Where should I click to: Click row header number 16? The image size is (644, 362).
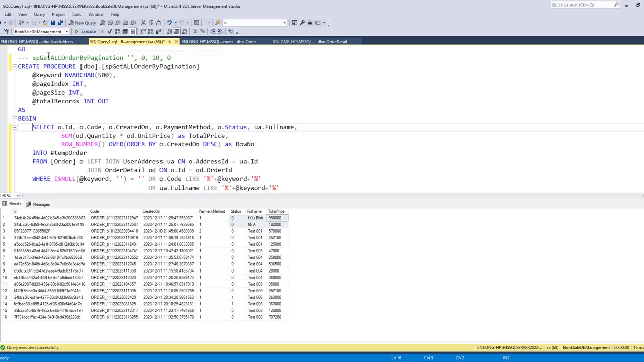coord(5,317)
